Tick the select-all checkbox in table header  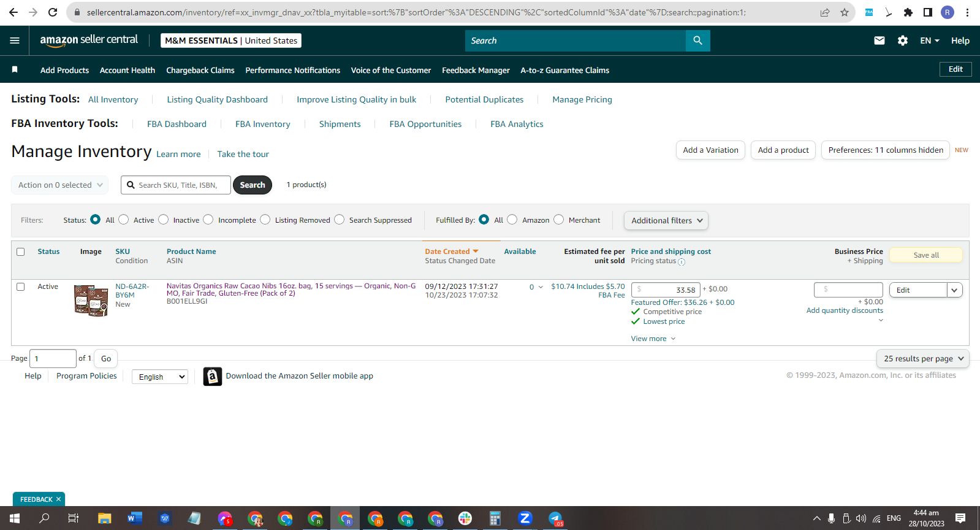pyautogui.click(x=21, y=252)
